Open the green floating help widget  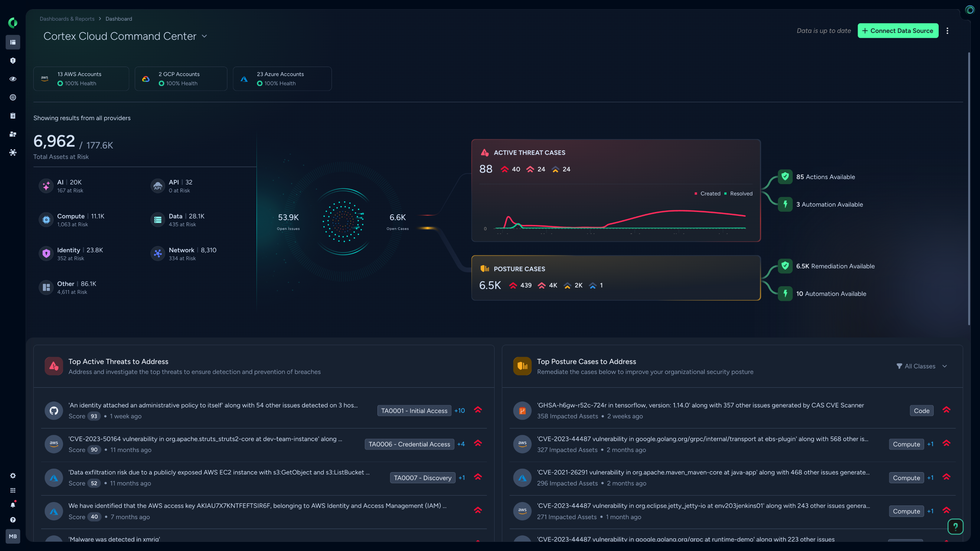pyautogui.click(x=955, y=527)
